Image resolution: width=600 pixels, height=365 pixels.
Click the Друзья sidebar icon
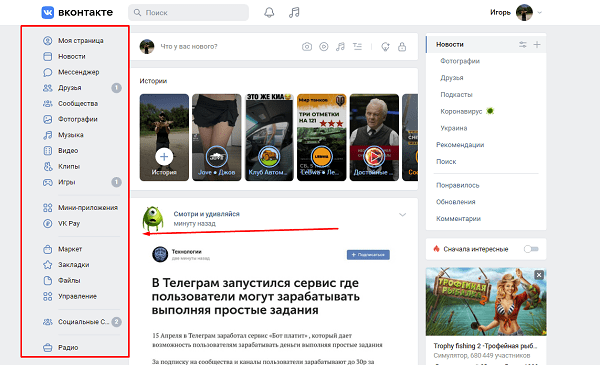pyautogui.click(x=47, y=88)
